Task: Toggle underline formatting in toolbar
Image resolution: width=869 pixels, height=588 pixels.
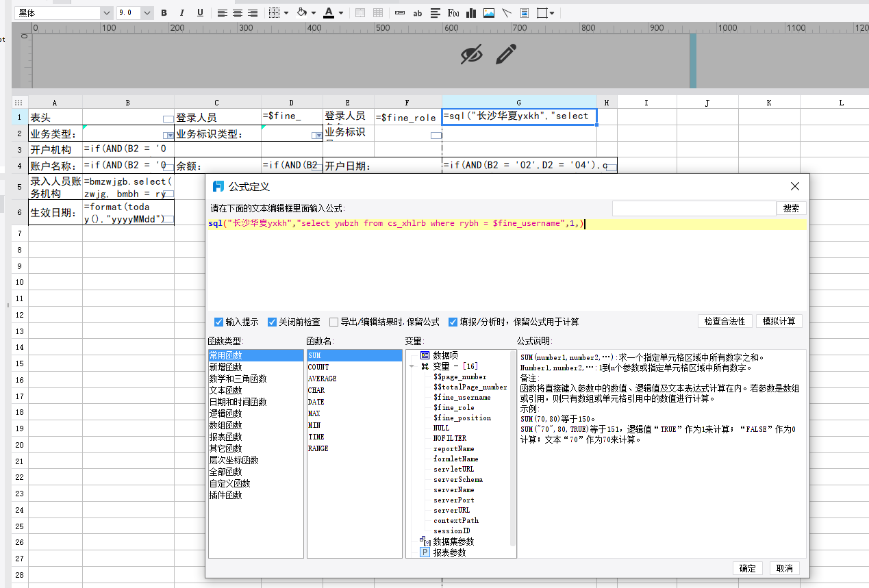Action: [x=200, y=13]
